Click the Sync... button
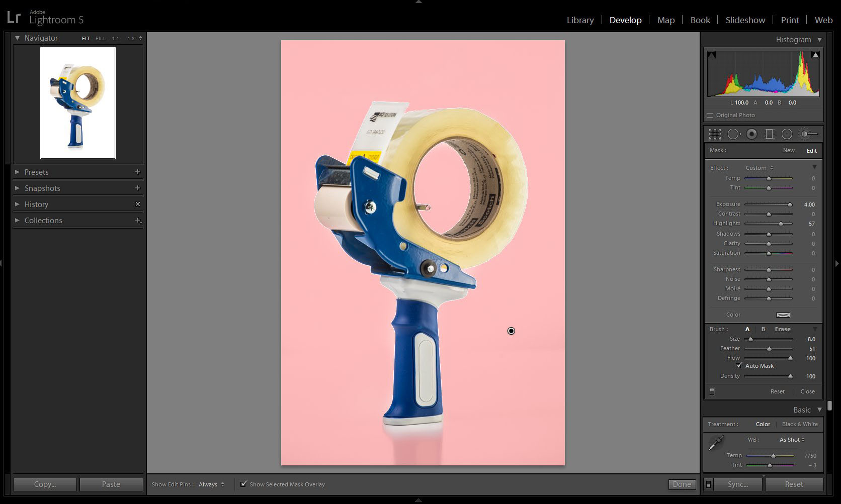The image size is (841, 504). pos(738,484)
